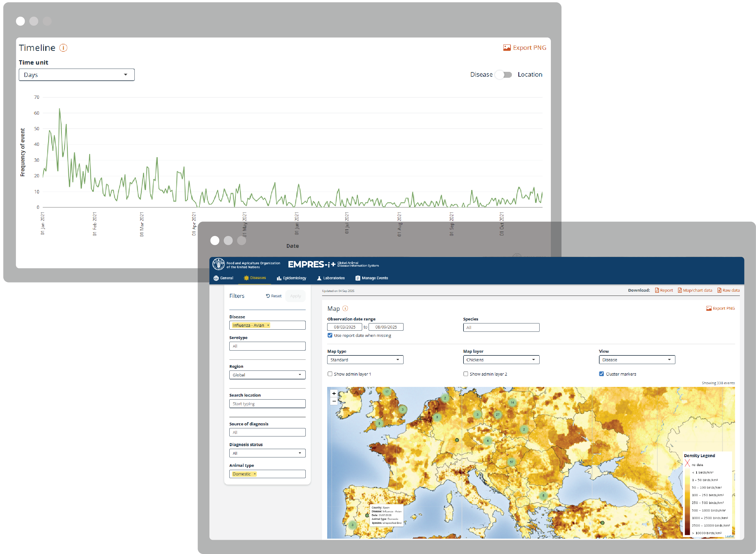
Task: Uncheck Use report date when missing
Action: point(330,335)
